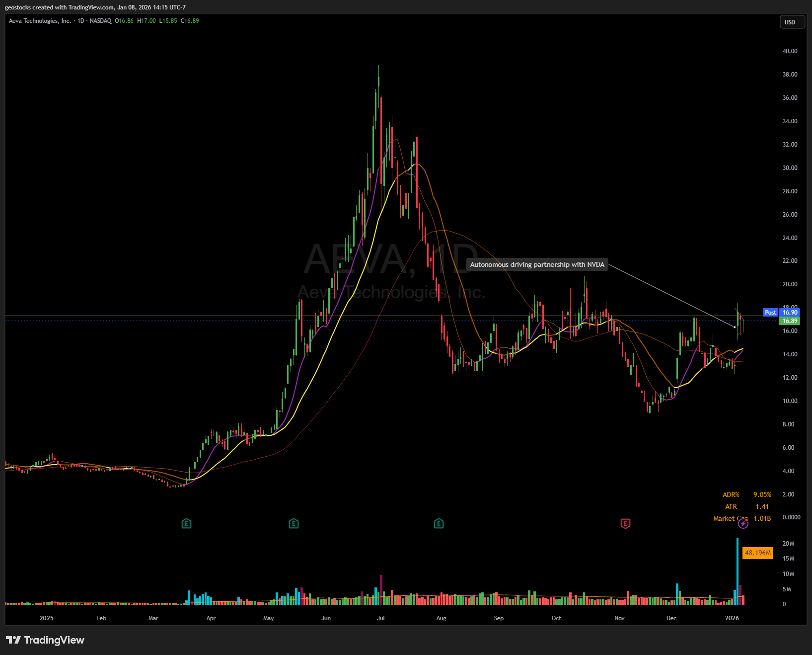Click the Aug label on the time axis

tap(441, 618)
